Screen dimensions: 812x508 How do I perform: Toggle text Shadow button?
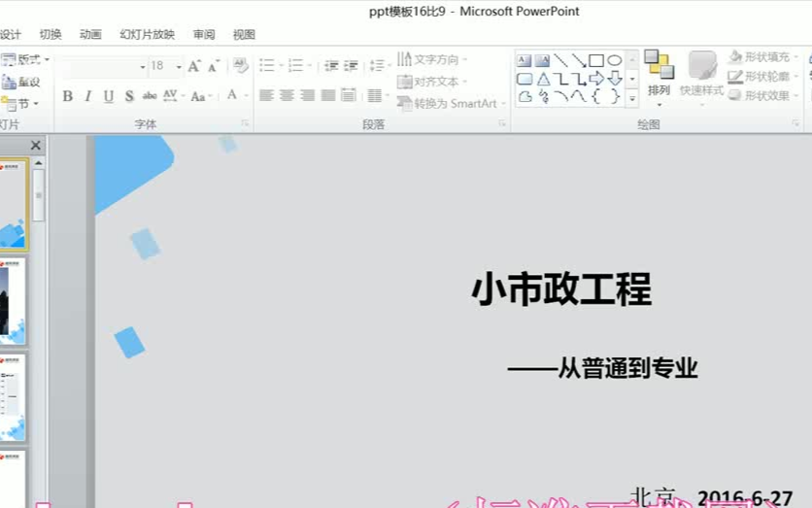coord(129,96)
